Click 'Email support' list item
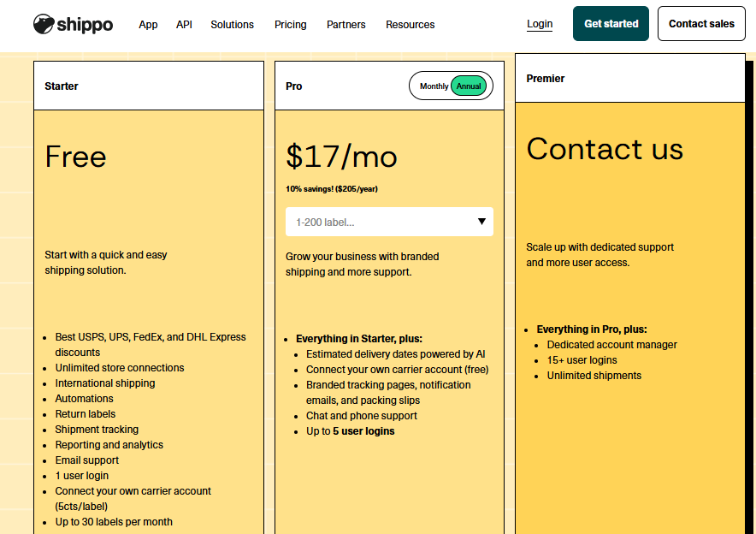This screenshot has width=756, height=534. click(x=86, y=460)
